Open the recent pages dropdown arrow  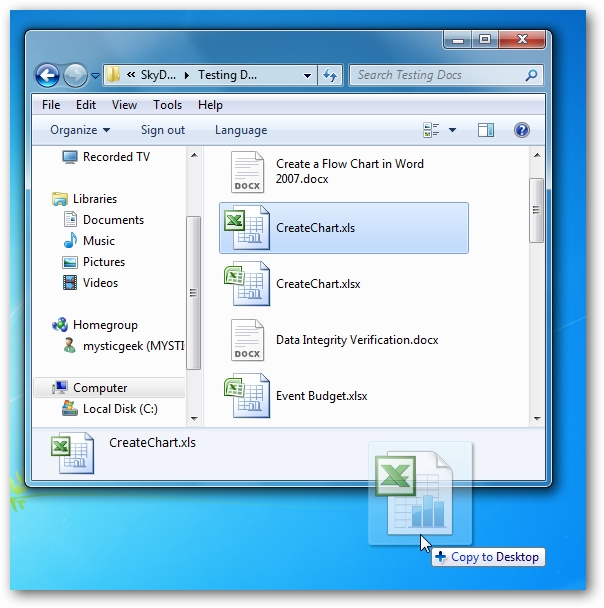click(95, 76)
